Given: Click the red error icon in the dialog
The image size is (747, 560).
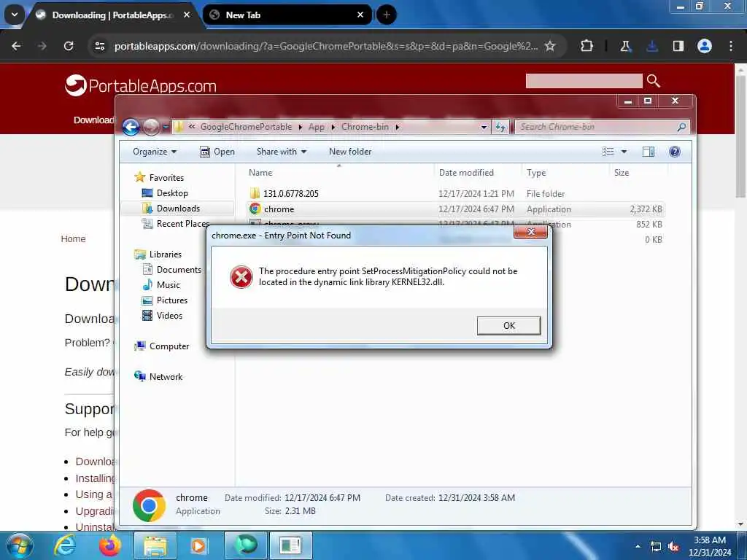Looking at the screenshot, I should [x=241, y=276].
